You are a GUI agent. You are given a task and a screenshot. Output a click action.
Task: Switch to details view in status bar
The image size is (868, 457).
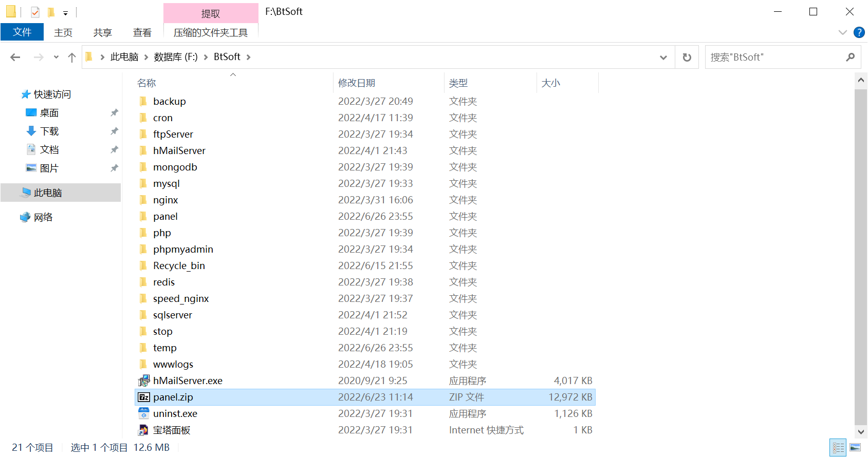click(838, 447)
